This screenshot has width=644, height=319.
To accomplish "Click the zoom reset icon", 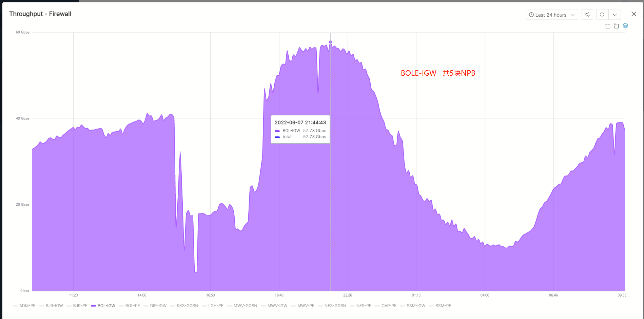I will click(616, 26).
